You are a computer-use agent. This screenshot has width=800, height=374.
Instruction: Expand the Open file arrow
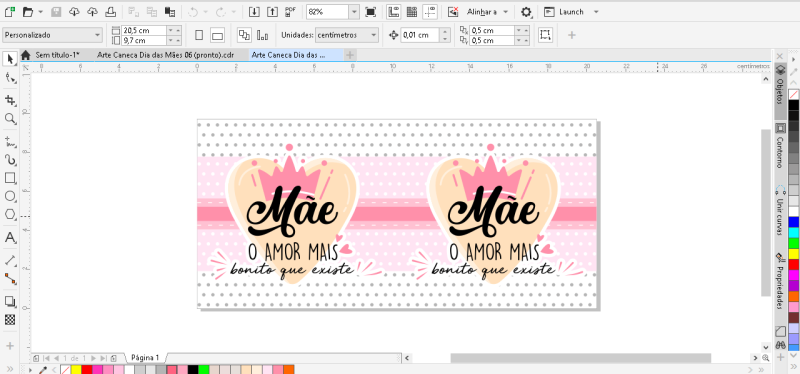[40, 11]
